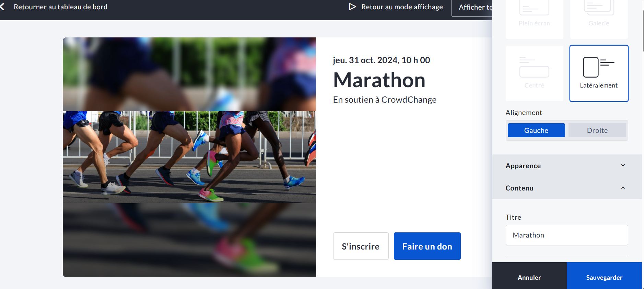Viewport: 644px width, 289px height.
Task: Click Sauvegarder to save changes
Action: pos(604,277)
